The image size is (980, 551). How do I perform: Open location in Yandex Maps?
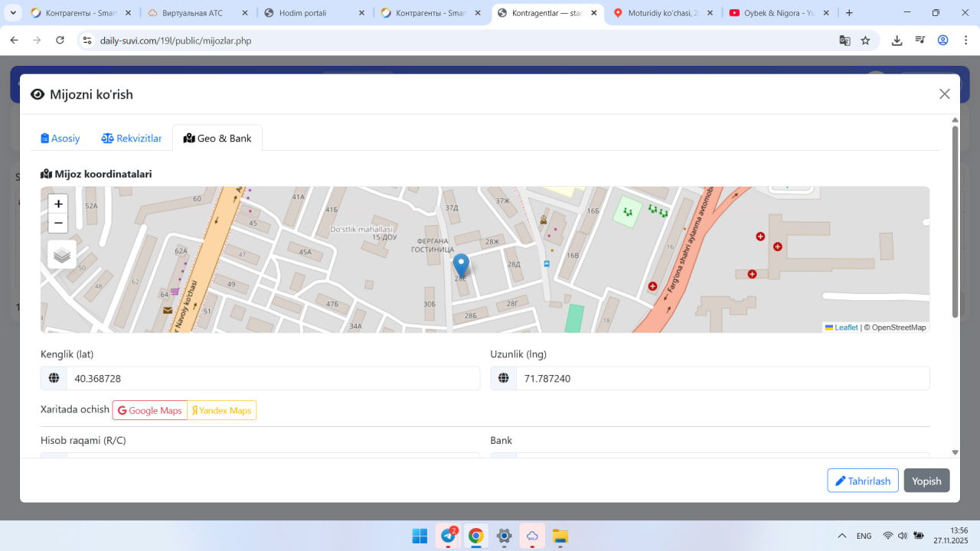(222, 410)
